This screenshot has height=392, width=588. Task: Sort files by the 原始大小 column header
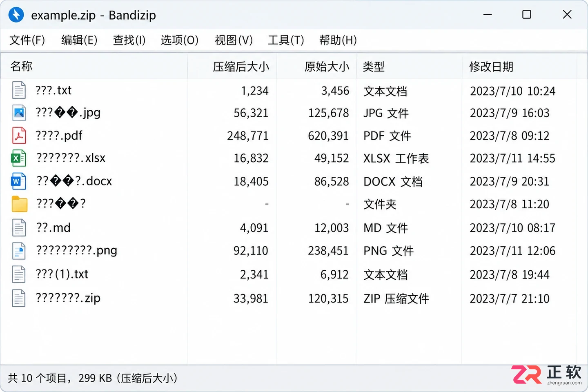[x=316, y=66]
